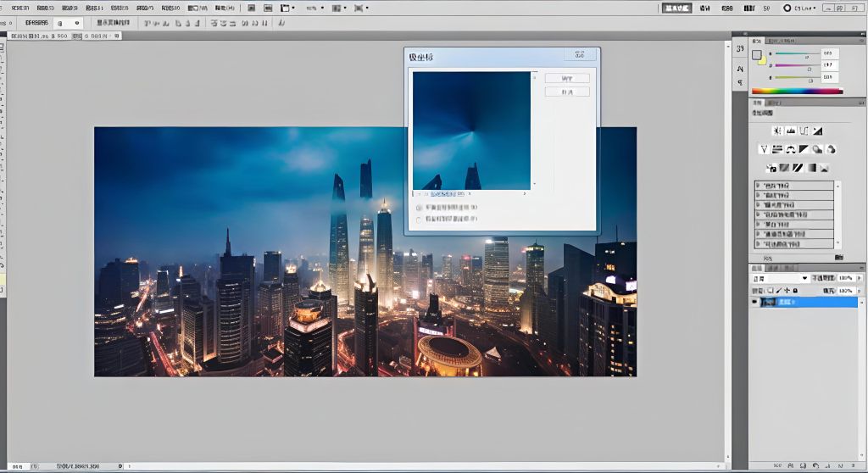Launch Bridge from the application bar
The height and width of the screenshot is (473, 868).
click(x=252, y=8)
